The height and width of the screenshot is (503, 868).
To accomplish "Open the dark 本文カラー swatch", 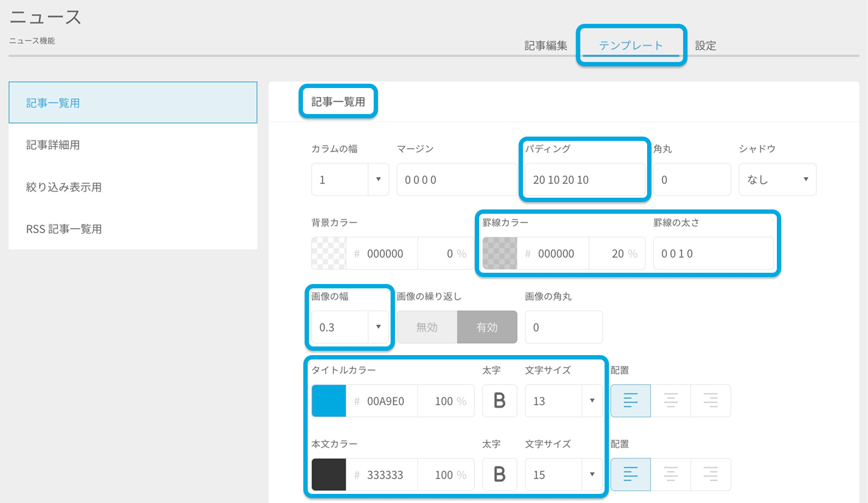I will tap(329, 474).
